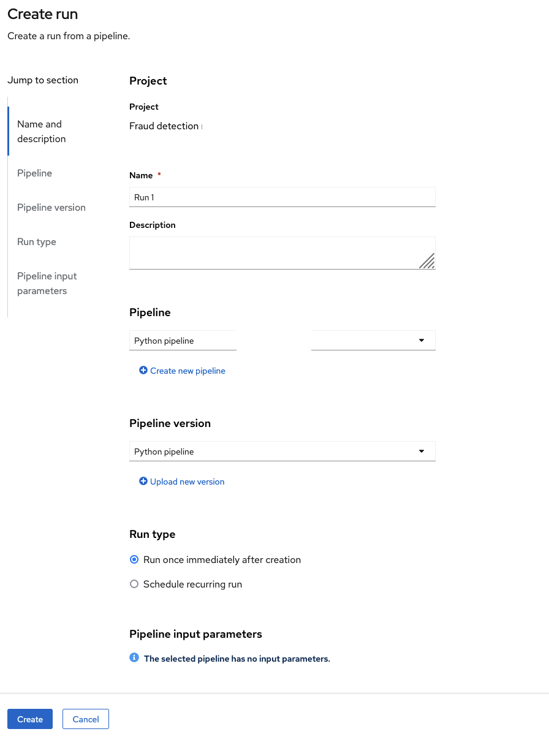
Task: Click the plus icon beside Create new pipeline
Action: click(143, 371)
